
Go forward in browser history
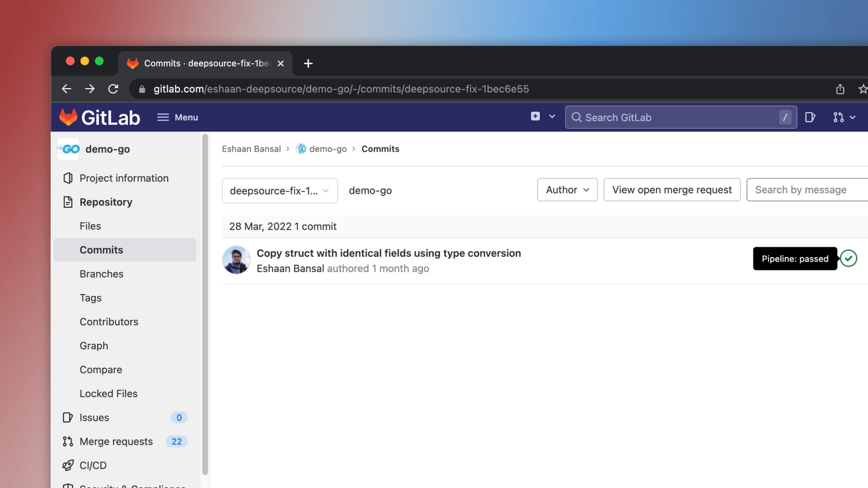[x=90, y=89]
